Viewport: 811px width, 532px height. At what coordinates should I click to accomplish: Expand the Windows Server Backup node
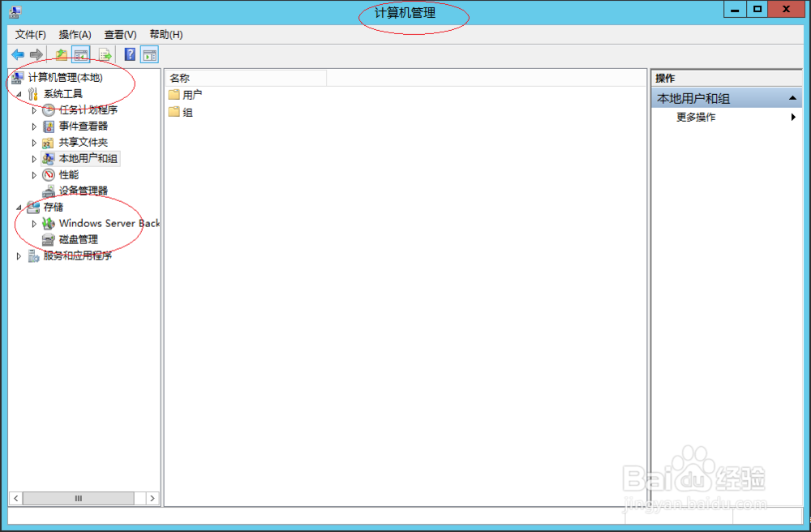(32, 223)
